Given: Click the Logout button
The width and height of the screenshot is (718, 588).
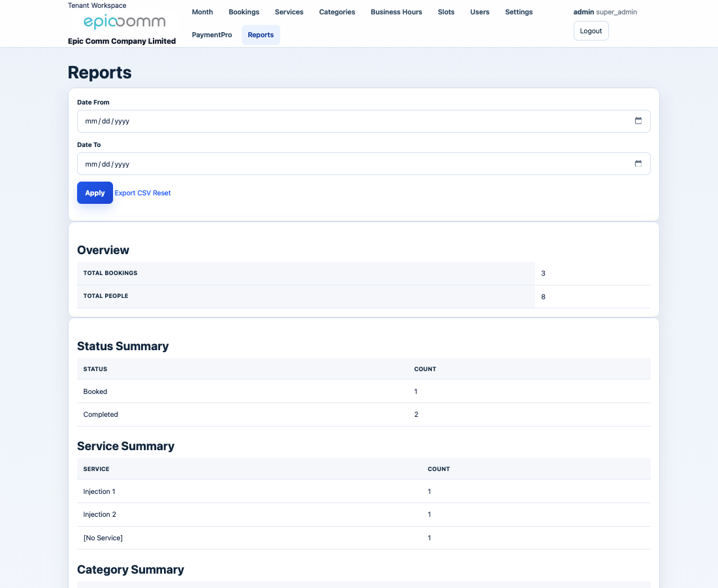Looking at the screenshot, I should (591, 31).
